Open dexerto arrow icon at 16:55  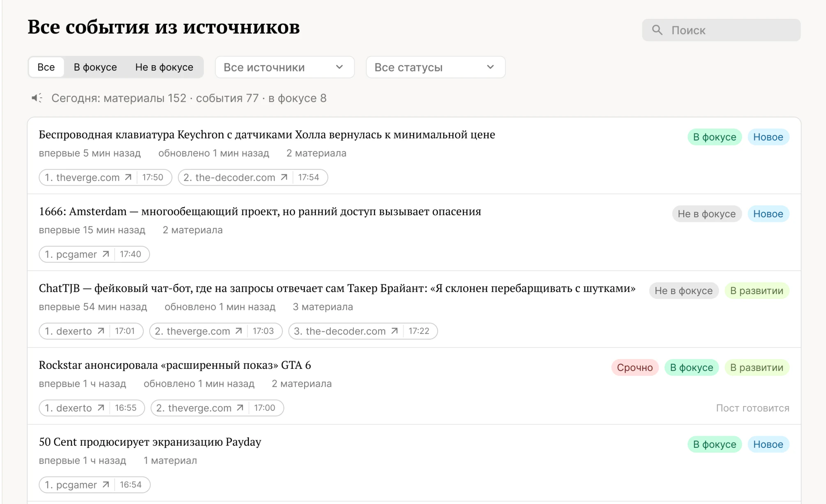tap(101, 407)
